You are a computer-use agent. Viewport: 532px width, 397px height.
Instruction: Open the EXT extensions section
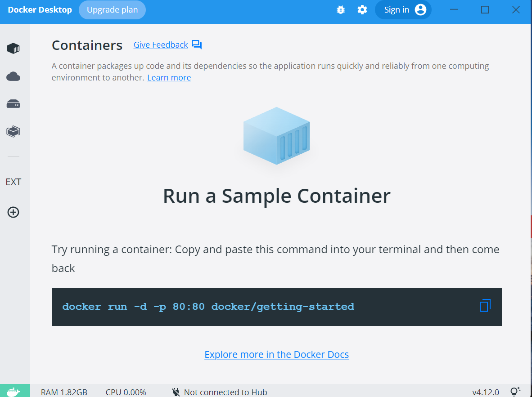click(13, 182)
